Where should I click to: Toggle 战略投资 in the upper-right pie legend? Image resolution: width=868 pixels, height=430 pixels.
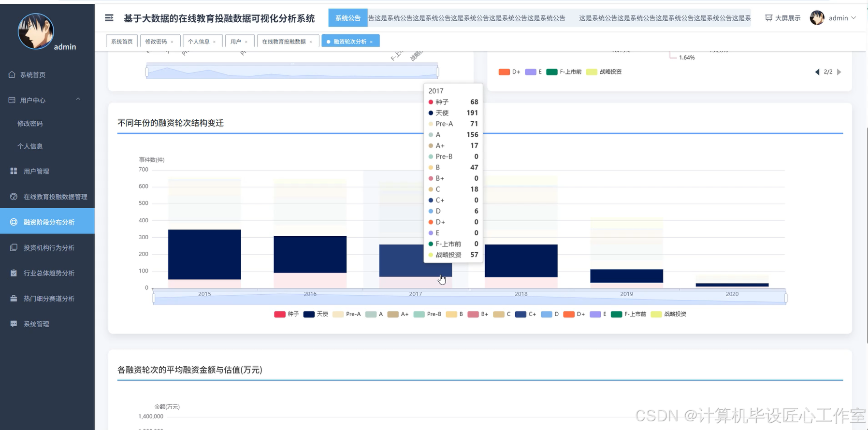(604, 72)
